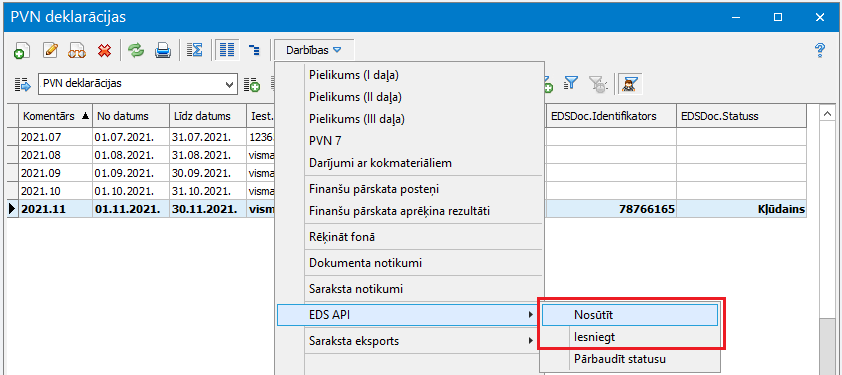Click the view glasses icon
This screenshot has height=375, width=842.
[x=77, y=51]
